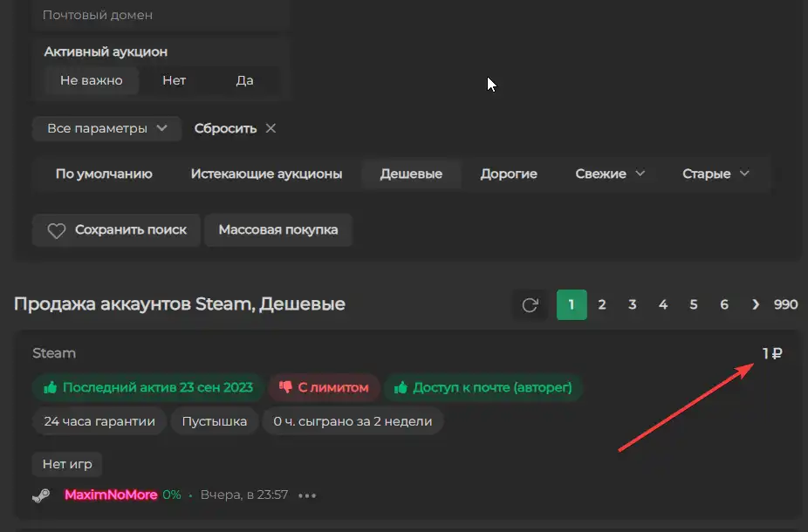808x532 pixels.
Task: Go to next page with the arrow icon
Action: [756, 304]
